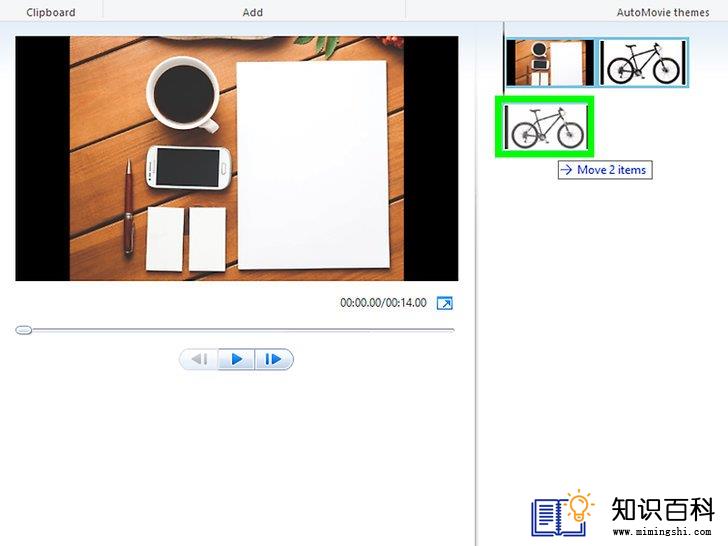
Task: Click the Add ribbon group label
Action: tap(253, 13)
